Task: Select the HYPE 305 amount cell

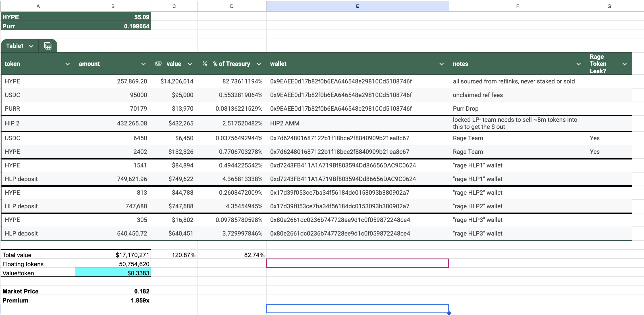Action: [x=113, y=220]
